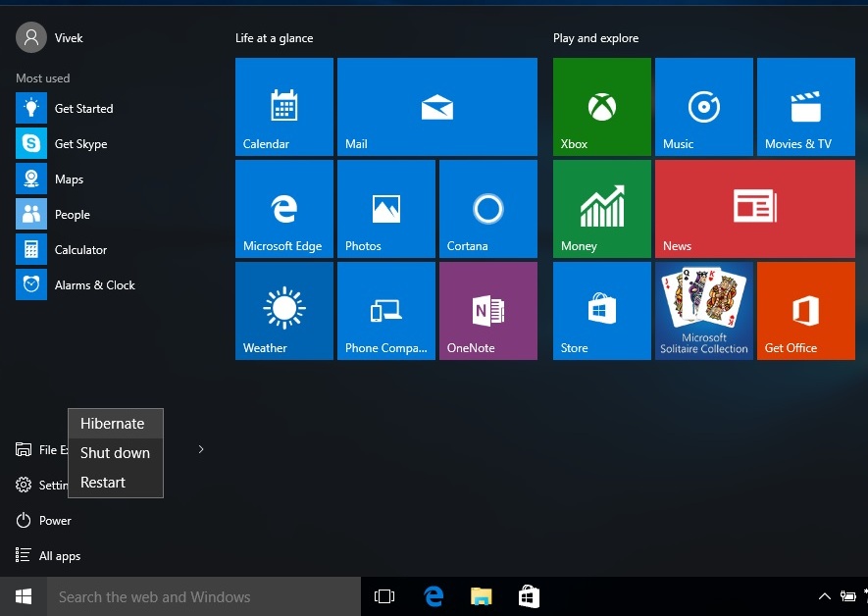Launch Edge from the taskbar

434,596
